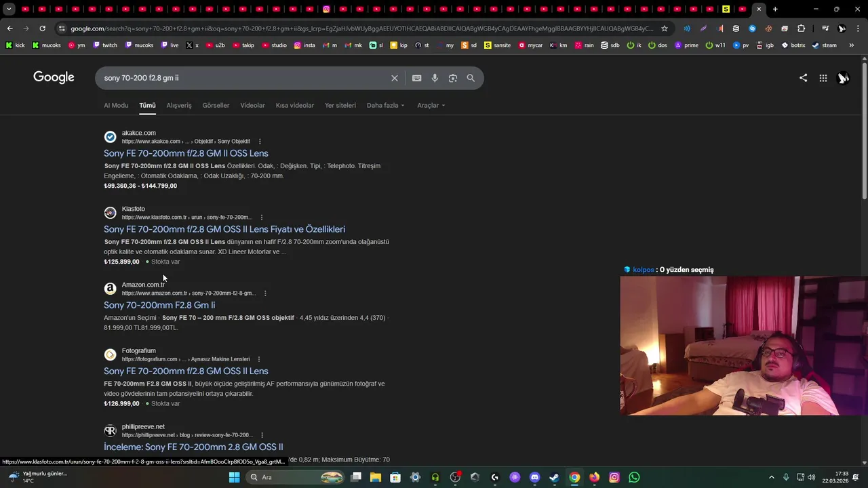The width and height of the screenshot is (868, 488).
Task: Open the kick bookmark
Action: click(15, 45)
